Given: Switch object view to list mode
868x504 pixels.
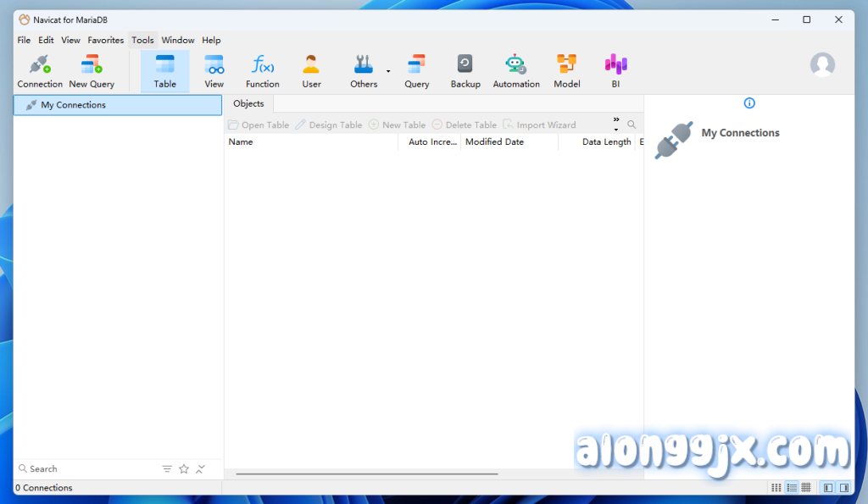Looking at the screenshot, I should tap(792, 488).
